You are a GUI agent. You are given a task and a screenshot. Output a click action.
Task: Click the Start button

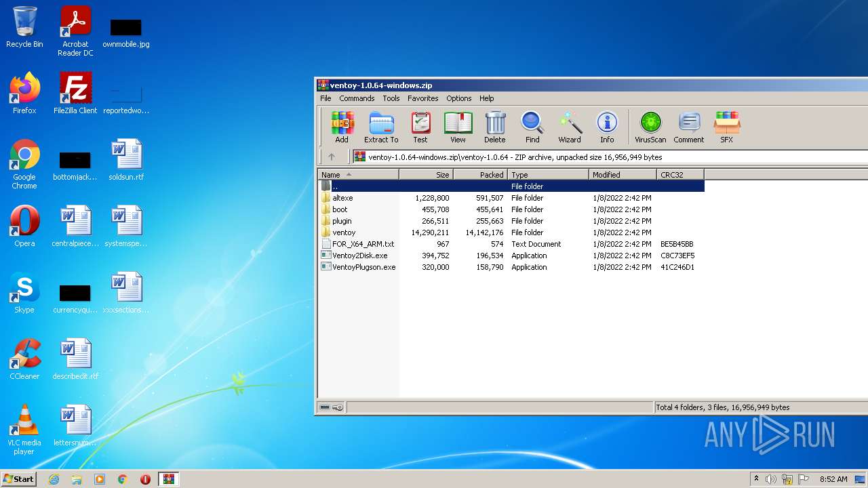pyautogui.click(x=18, y=479)
